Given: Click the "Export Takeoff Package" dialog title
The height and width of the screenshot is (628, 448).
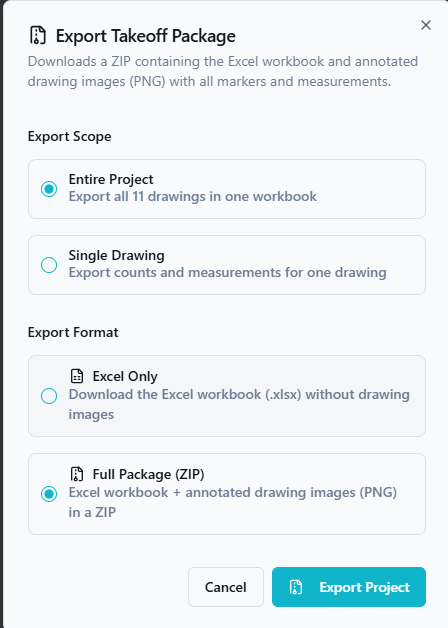Looking at the screenshot, I should pyautogui.click(x=146, y=36).
